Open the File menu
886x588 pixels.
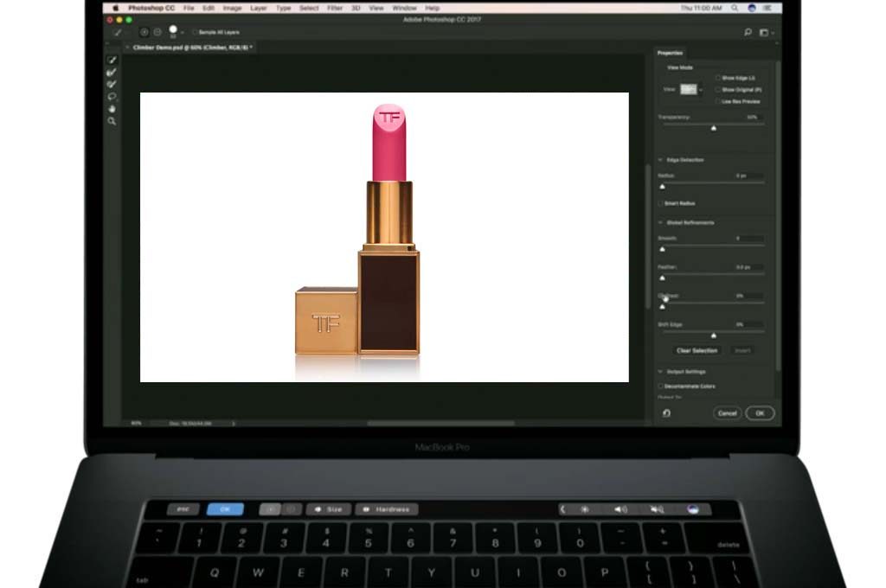point(189,8)
